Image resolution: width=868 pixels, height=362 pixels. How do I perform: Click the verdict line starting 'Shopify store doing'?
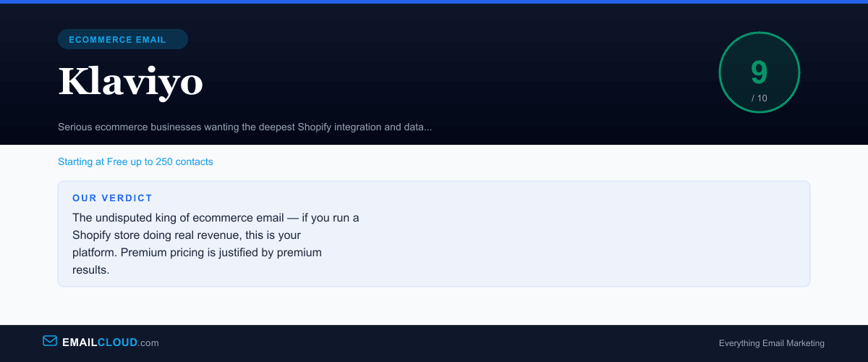pos(187,235)
